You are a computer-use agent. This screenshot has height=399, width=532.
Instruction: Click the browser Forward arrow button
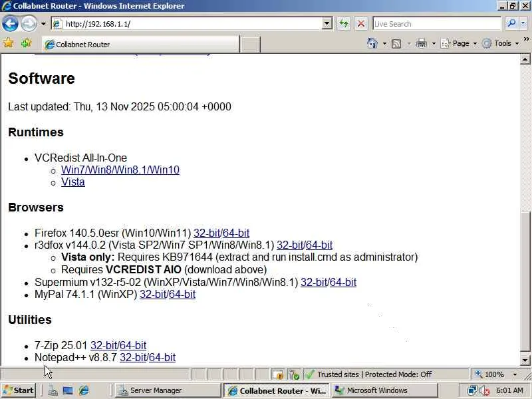click(x=29, y=24)
